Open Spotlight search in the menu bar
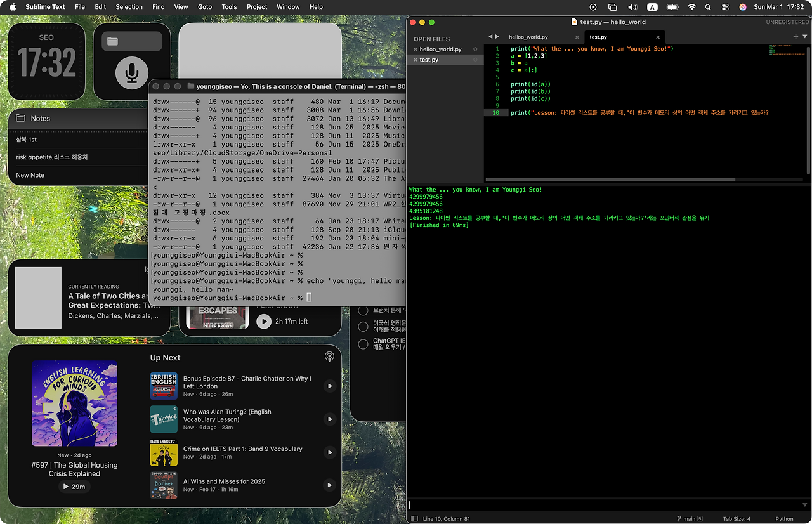Image resolution: width=812 pixels, height=524 pixels. [708, 7]
